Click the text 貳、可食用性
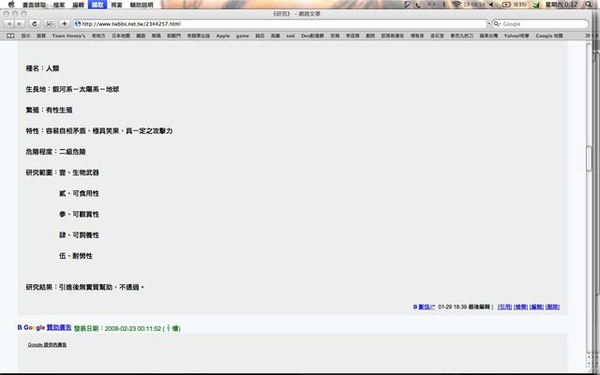Image resolution: width=600 pixels, height=375 pixels. [x=79, y=194]
